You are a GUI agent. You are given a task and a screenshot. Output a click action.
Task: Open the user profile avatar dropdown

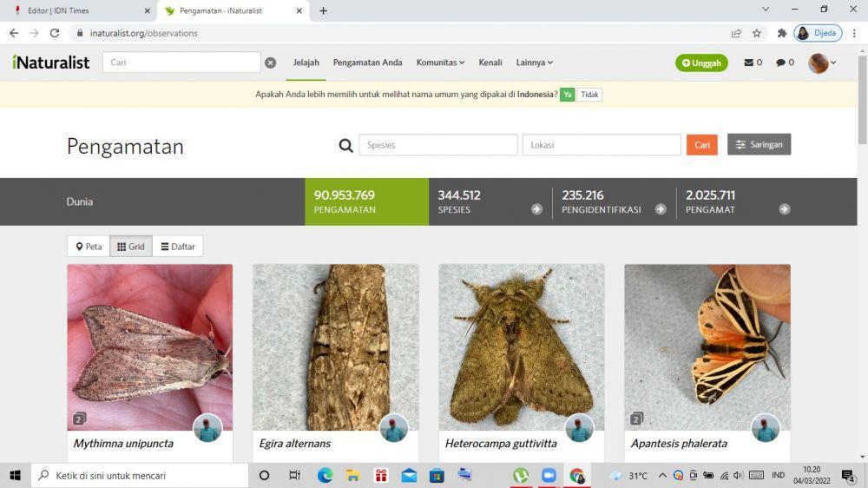coord(822,63)
